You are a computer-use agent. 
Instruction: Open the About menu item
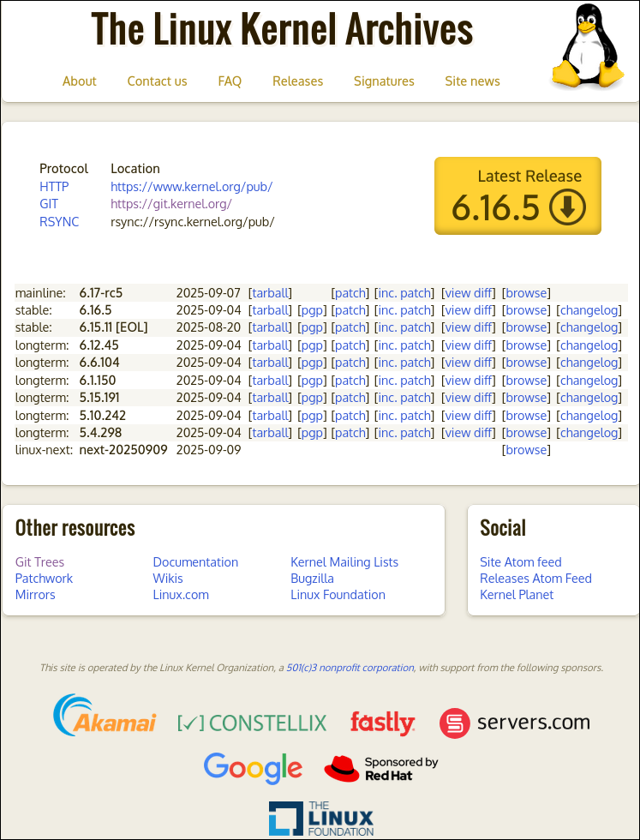(80, 81)
